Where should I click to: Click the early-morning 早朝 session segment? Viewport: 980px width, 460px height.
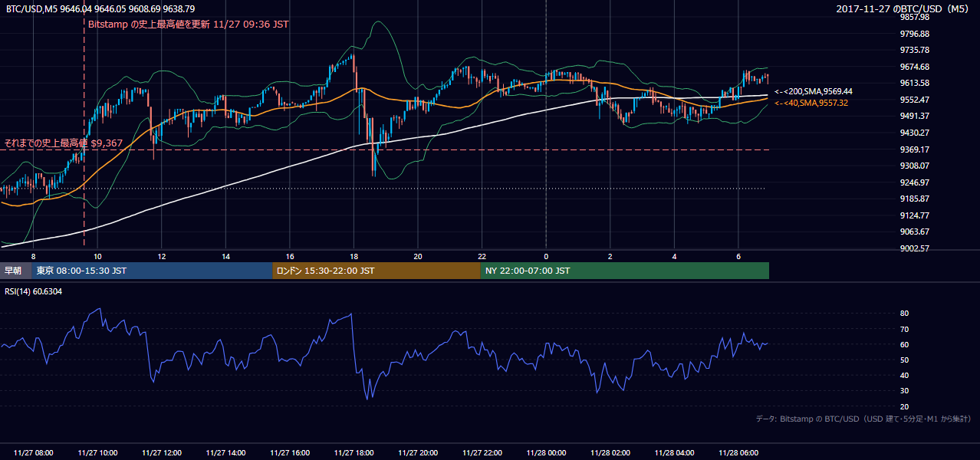pos(15,271)
